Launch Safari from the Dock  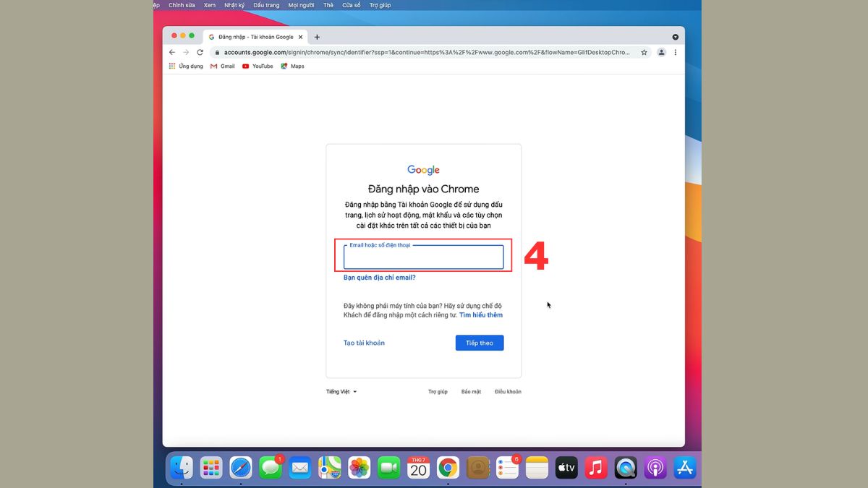coord(241,468)
